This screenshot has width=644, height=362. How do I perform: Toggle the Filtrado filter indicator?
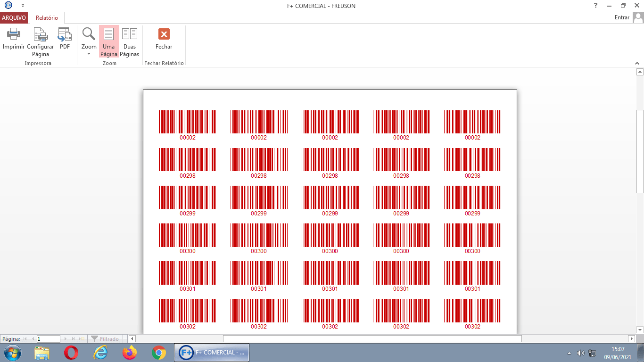[105, 339]
